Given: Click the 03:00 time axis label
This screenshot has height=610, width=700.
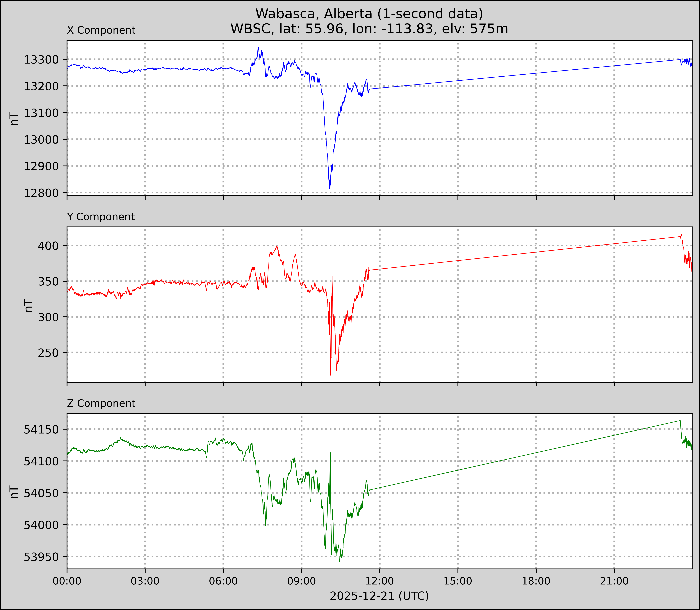Looking at the screenshot, I should (x=145, y=581).
